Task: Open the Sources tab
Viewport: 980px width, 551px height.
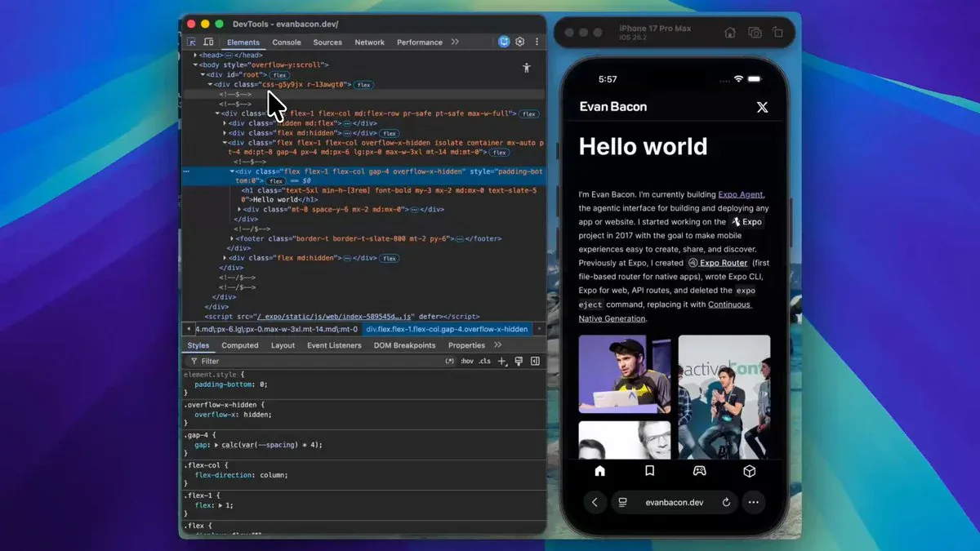Action: point(327,42)
